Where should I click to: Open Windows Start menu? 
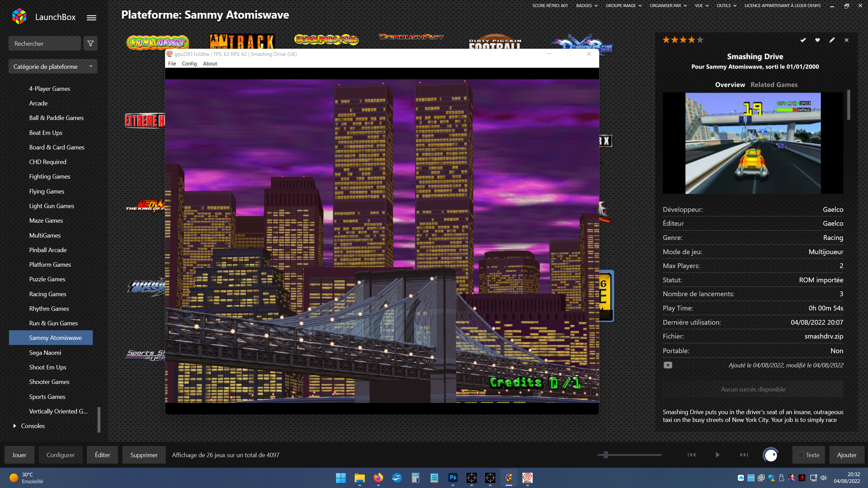pyautogui.click(x=341, y=478)
